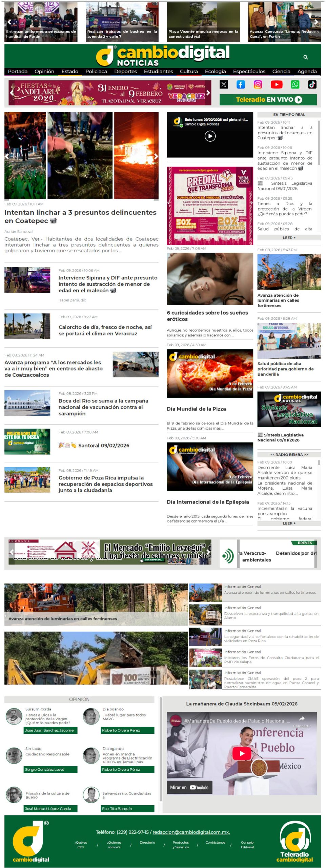The width and height of the screenshot is (326, 868).
Task: Click LEER + under En Tiempo Real
Action: click(x=289, y=238)
